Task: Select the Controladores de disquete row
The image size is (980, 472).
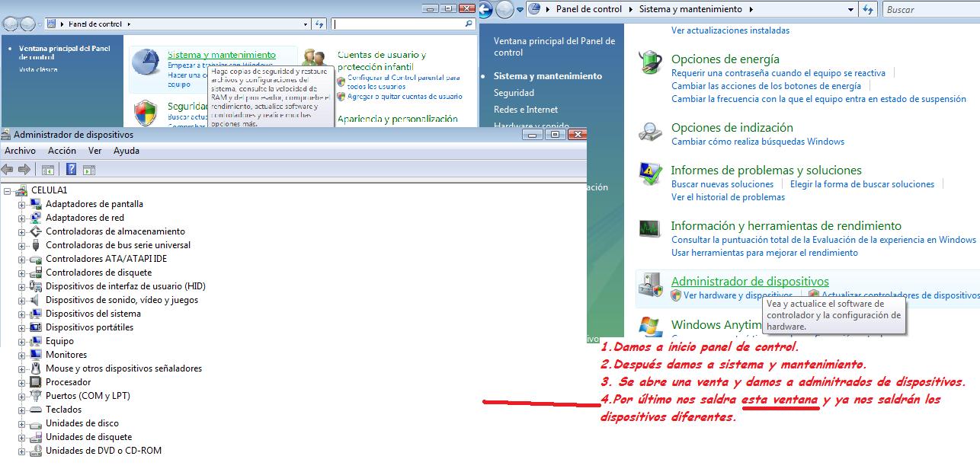Action: click(x=98, y=273)
